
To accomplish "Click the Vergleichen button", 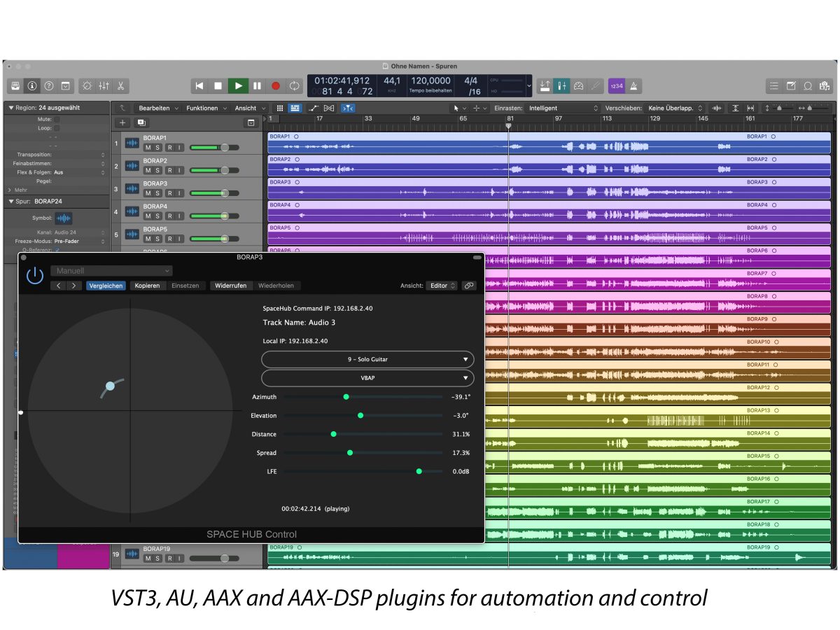I will click(106, 286).
